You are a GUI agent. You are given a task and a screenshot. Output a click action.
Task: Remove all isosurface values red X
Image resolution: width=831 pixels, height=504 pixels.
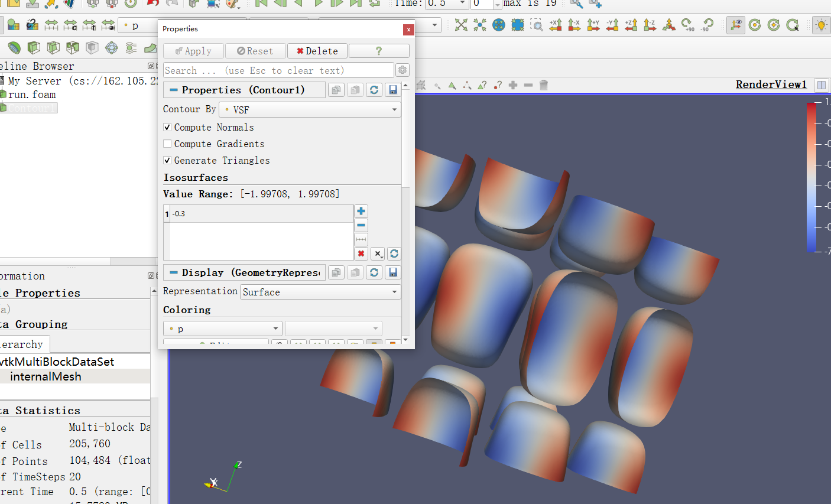(361, 253)
